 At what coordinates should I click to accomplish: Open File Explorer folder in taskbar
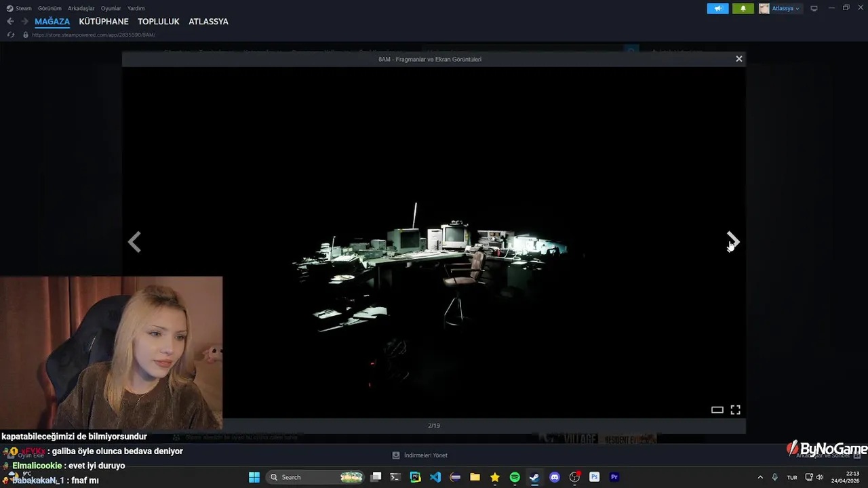pyautogui.click(x=475, y=477)
